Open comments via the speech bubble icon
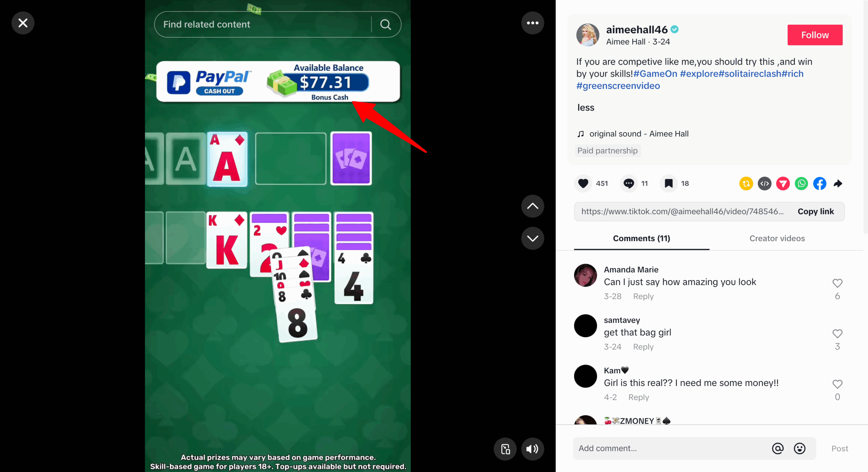 tap(628, 183)
